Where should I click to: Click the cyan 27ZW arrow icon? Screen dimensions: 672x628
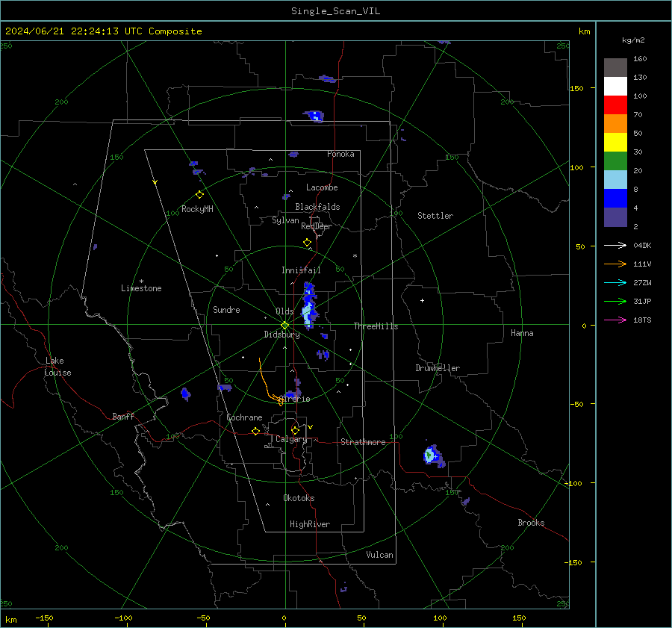(615, 282)
